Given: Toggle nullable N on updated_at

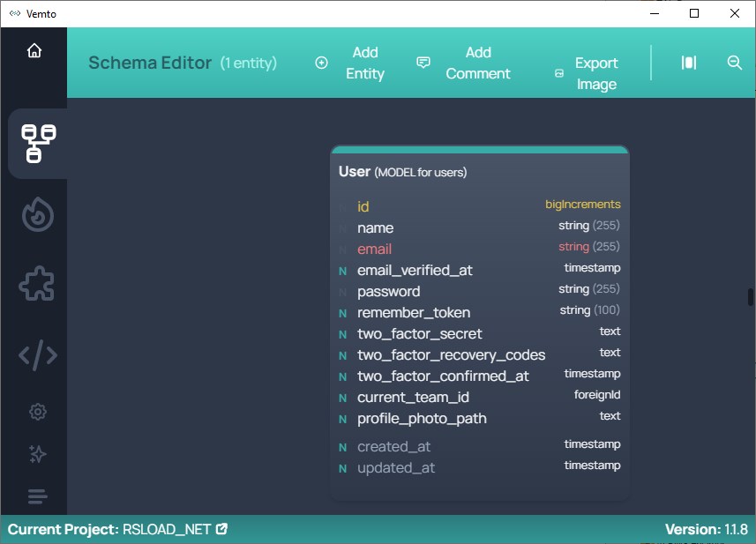Looking at the screenshot, I should pyautogui.click(x=343, y=469).
